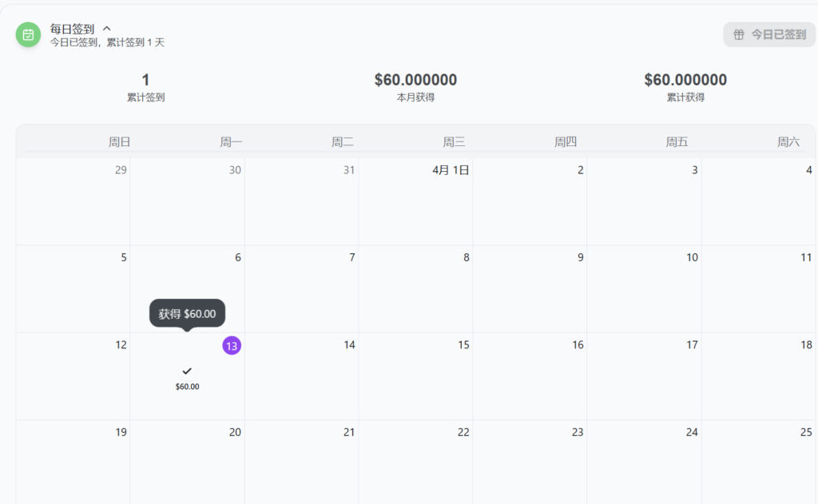Click the 获得 $60.00 tooltip

pos(187,313)
